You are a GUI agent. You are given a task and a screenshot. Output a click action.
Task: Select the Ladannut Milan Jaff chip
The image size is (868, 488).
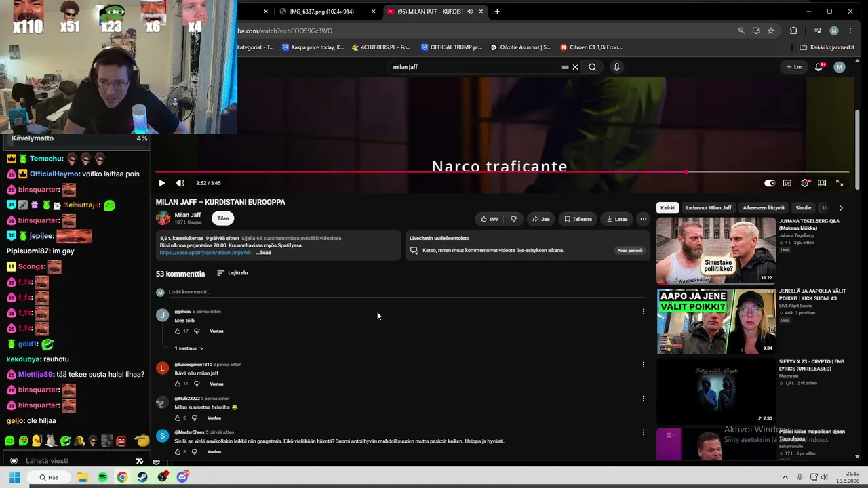coord(709,208)
